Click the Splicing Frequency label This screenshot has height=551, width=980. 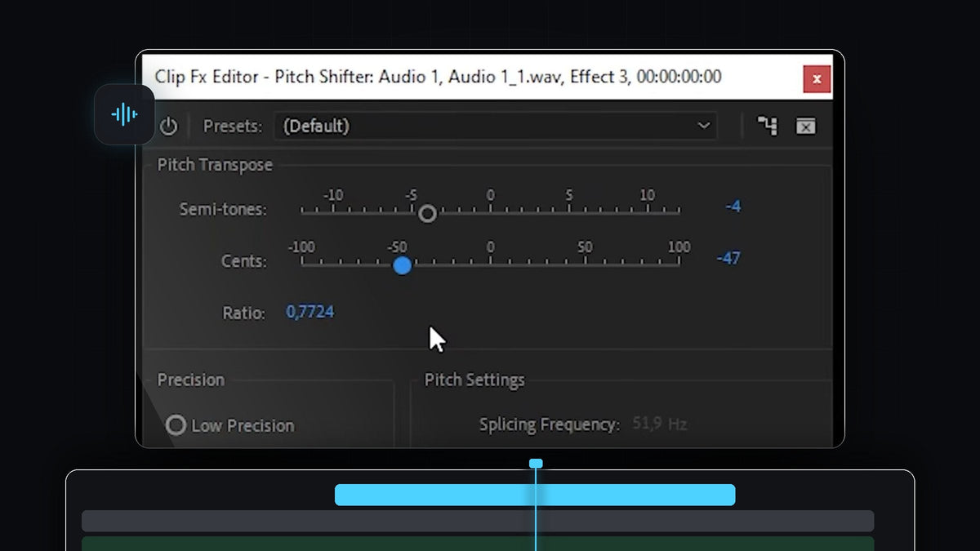point(550,424)
